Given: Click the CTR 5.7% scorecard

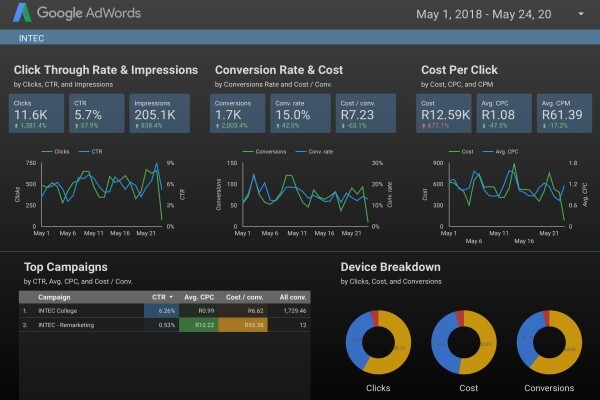Looking at the screenshot, I should (x=96, y=113).
